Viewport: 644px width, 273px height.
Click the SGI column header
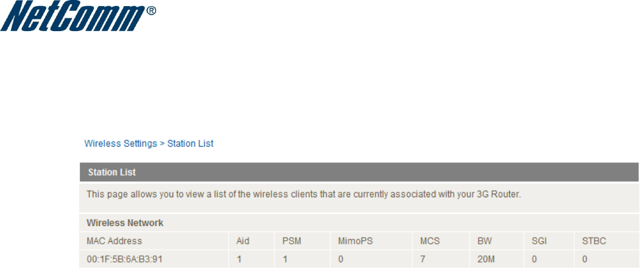point(539,241)
